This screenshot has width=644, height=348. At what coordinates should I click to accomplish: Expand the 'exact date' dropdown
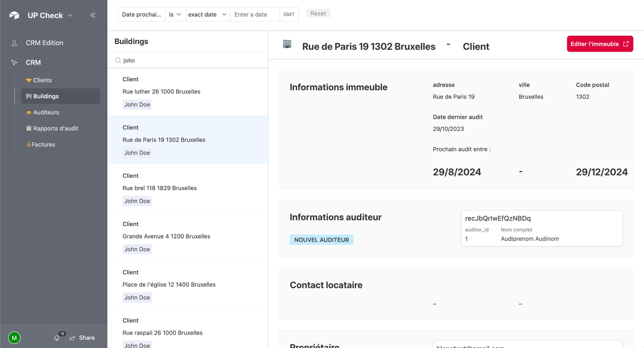[207, 14]
